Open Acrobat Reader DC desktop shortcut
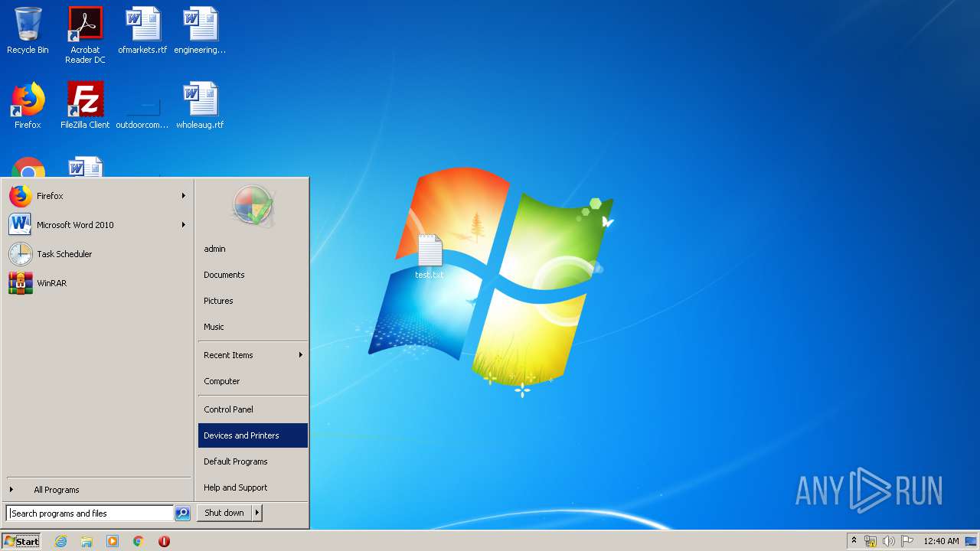 click(85, 35)
